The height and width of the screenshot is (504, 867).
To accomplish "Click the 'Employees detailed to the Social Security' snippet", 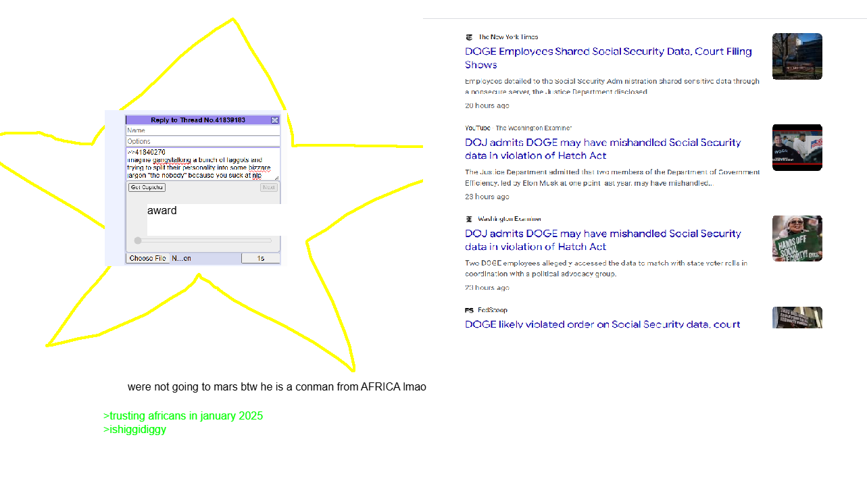I will (x=612, y=86).
